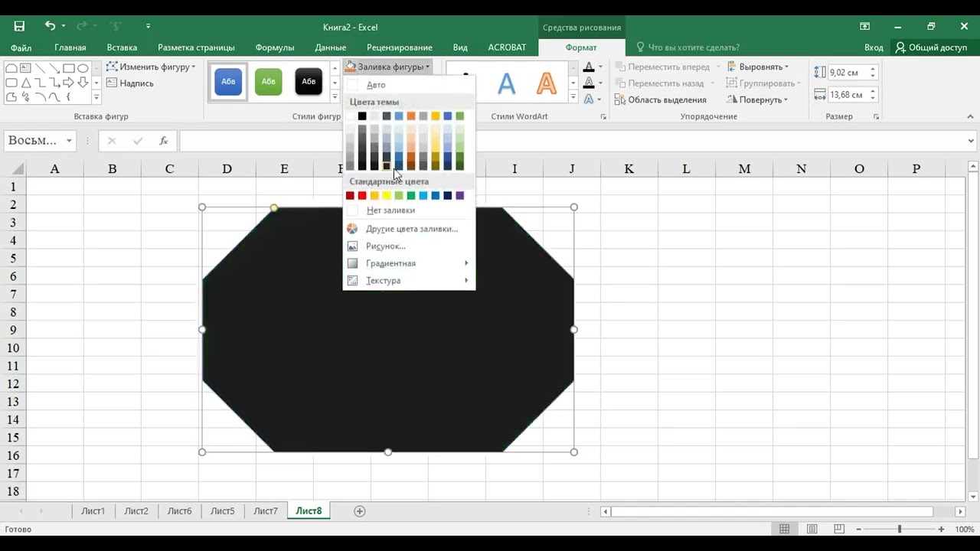The image size is (980, 551).
Task: Click Общий доступ share button
Action: click(x=931, y=47)
